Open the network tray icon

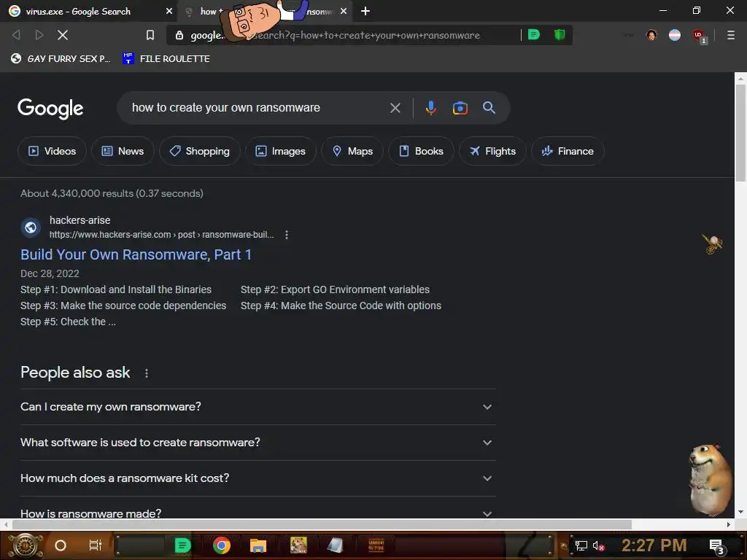(x=581, y=545)
